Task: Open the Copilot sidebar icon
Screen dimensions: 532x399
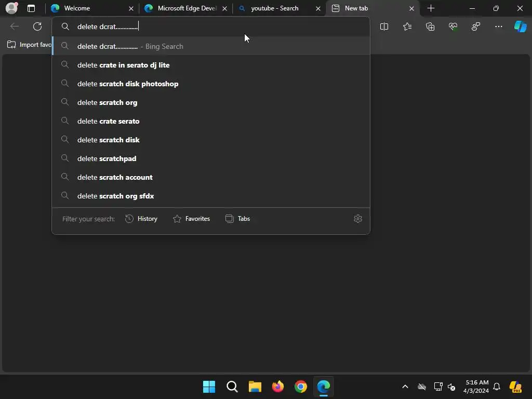Action: point(520,26)
